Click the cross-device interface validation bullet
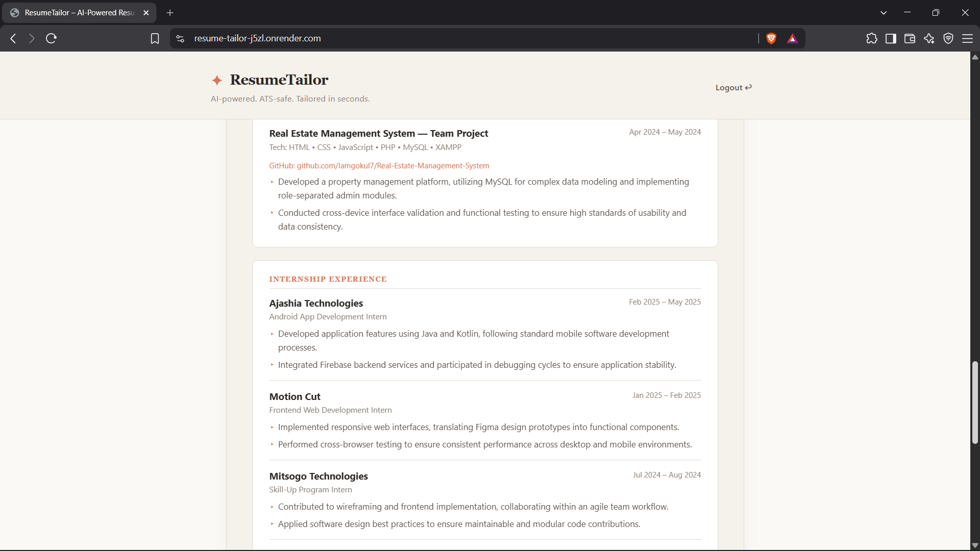 pos(482,220)
